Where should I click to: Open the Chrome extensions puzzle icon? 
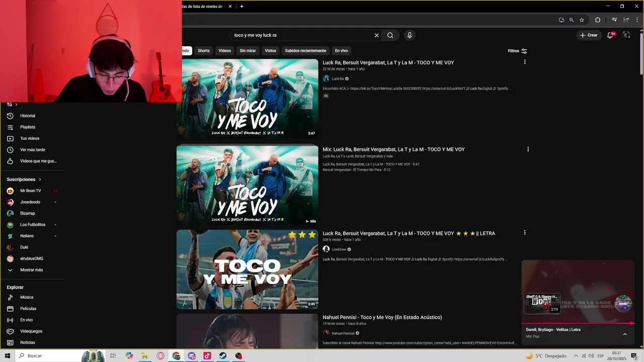(x=598, y=20)
